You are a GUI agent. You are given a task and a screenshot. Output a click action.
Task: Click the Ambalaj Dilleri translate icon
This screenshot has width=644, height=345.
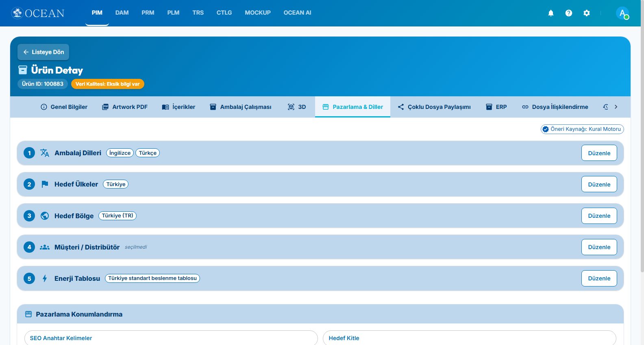[45, 153]
